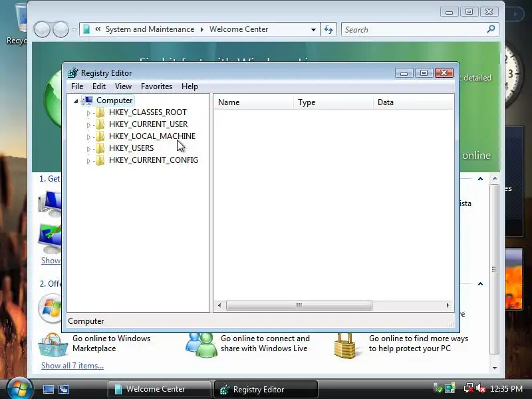The width and height of the screenshot is (532, 399).
Task: Click the back button in Welcome Center
Action: pos(42,29)
